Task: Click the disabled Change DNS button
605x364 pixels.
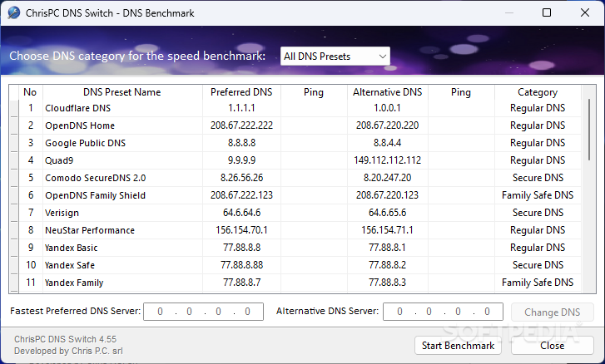Action: [x=552, y=312]
